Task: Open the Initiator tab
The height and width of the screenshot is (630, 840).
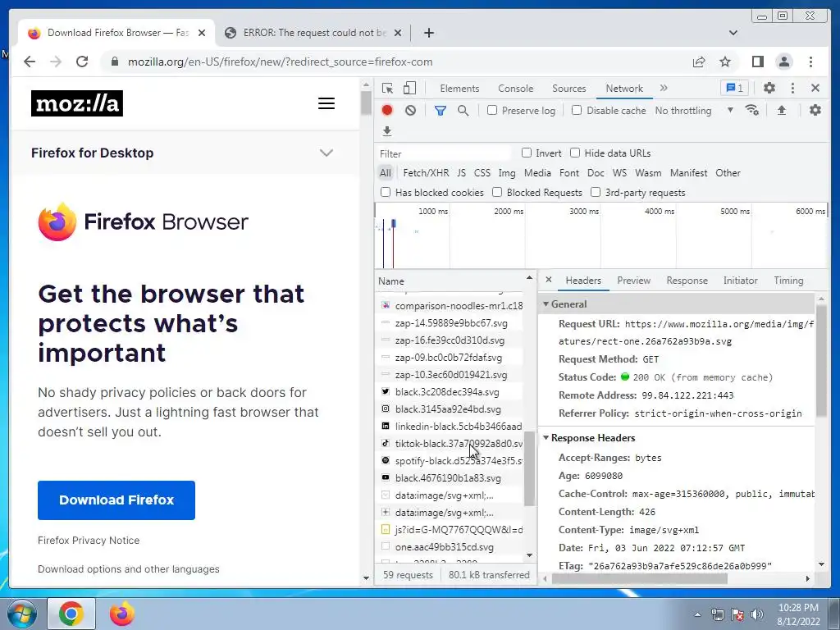Action: pyautogui.click(x=741, y=281)
